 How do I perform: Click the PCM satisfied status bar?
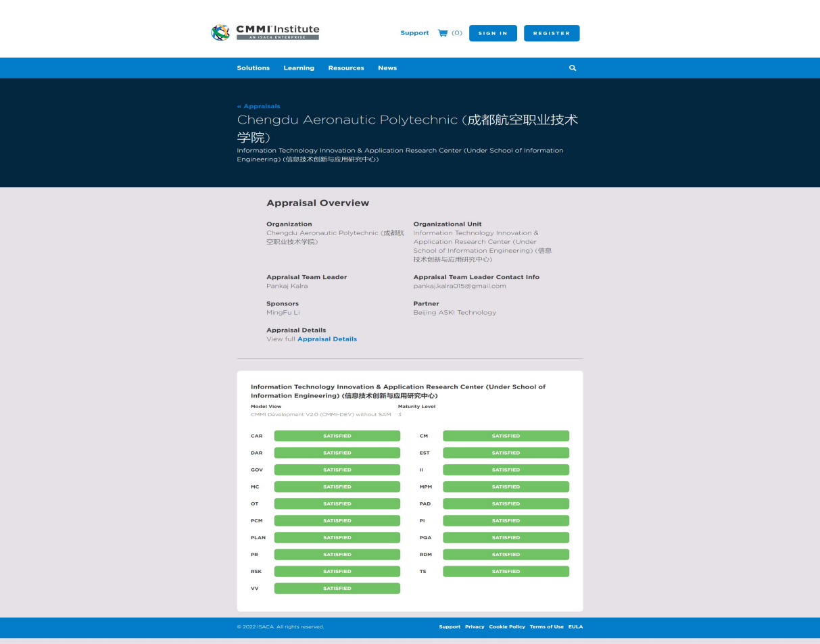point(337,520)
